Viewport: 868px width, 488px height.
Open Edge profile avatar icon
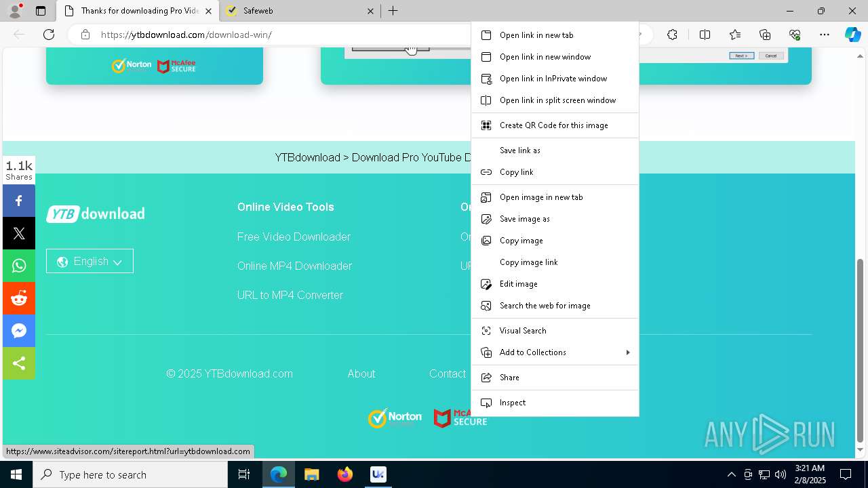point(15,11)
